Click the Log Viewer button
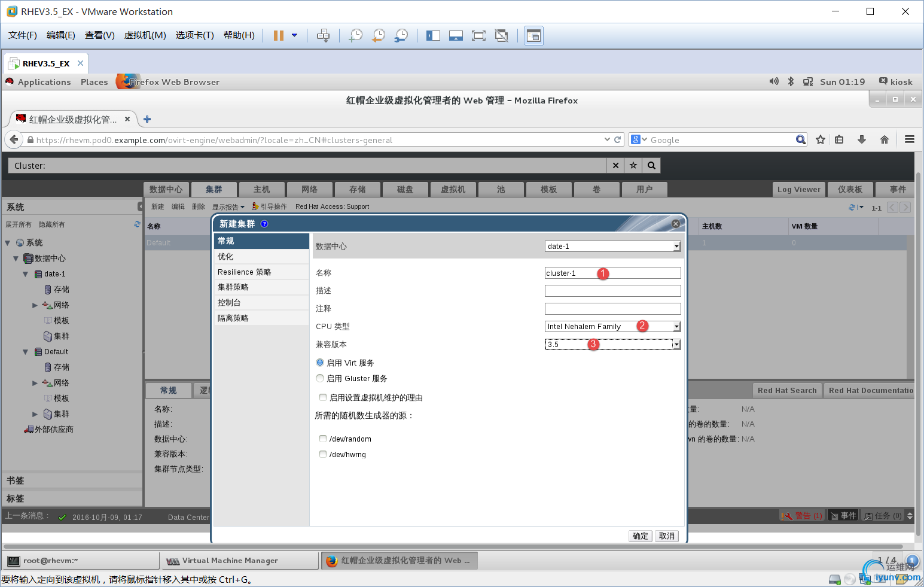 point(799,189)
